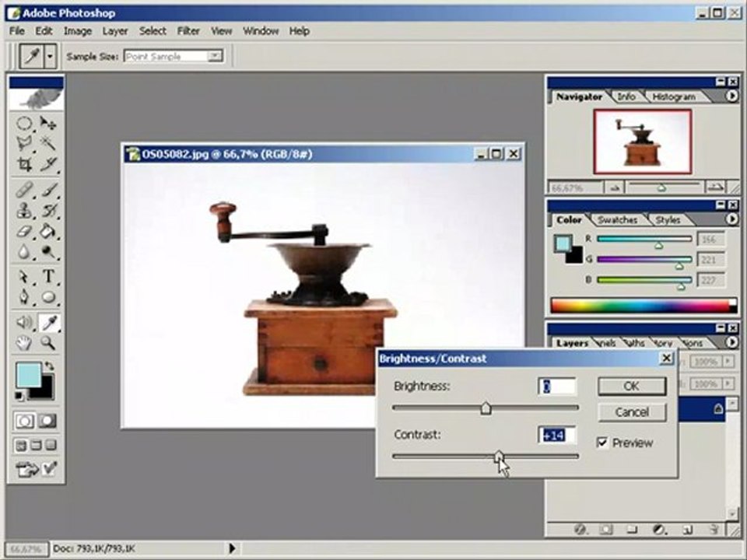Viewport: 747px width, 560px height.
Task: Open the status bar info arrow menu
Action: 232,548
